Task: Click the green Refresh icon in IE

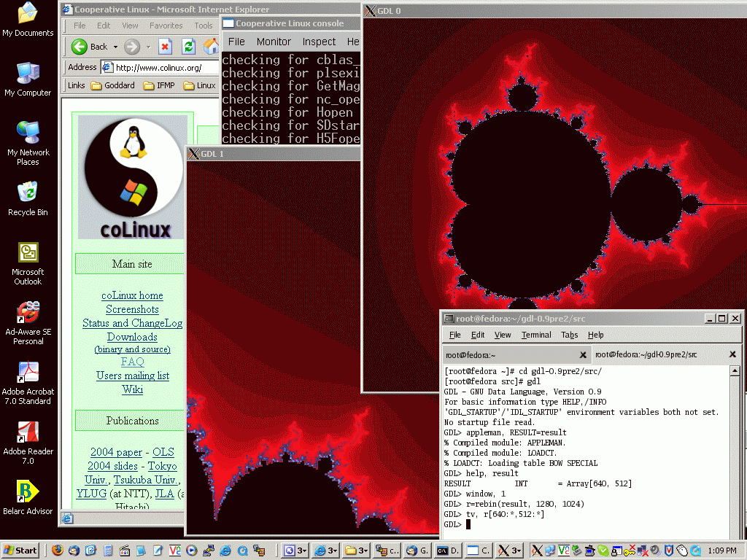Action: click(188, 47)
